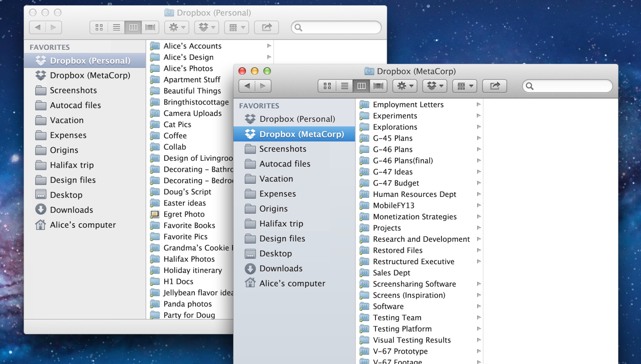This screenshot has width=641, height=364.
Task: Go back in the MetaCorp window
Action: (247, 86)
